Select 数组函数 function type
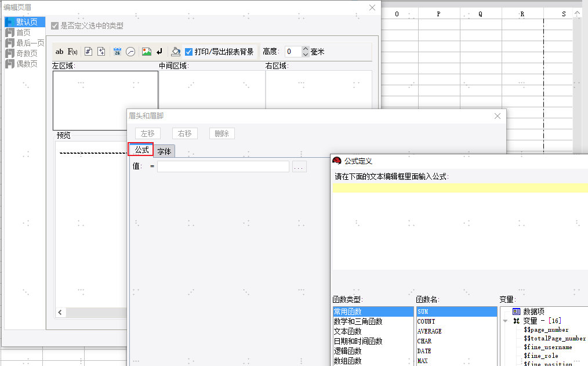Viewport: 588px width, 366px height. click(x=373, y=361)
